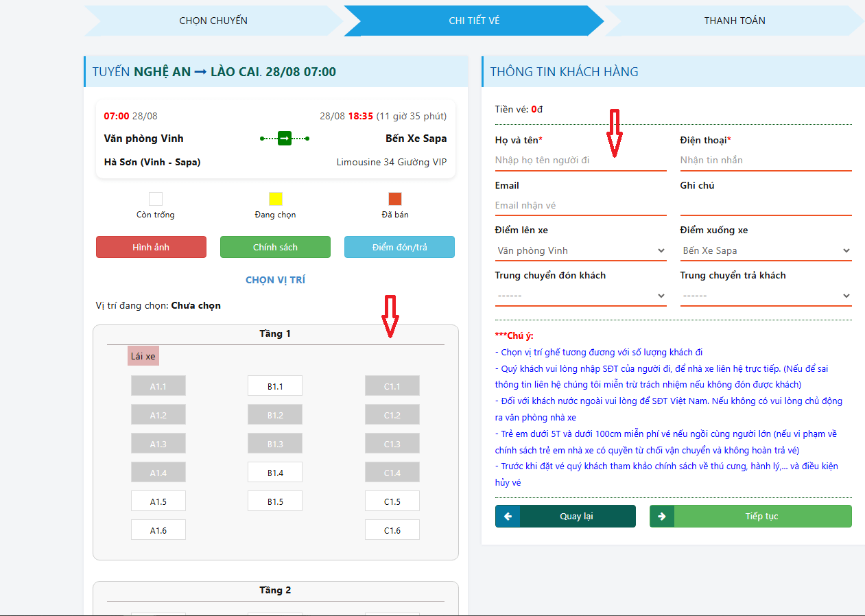Click the Email nhận vé field

(580, 206)
